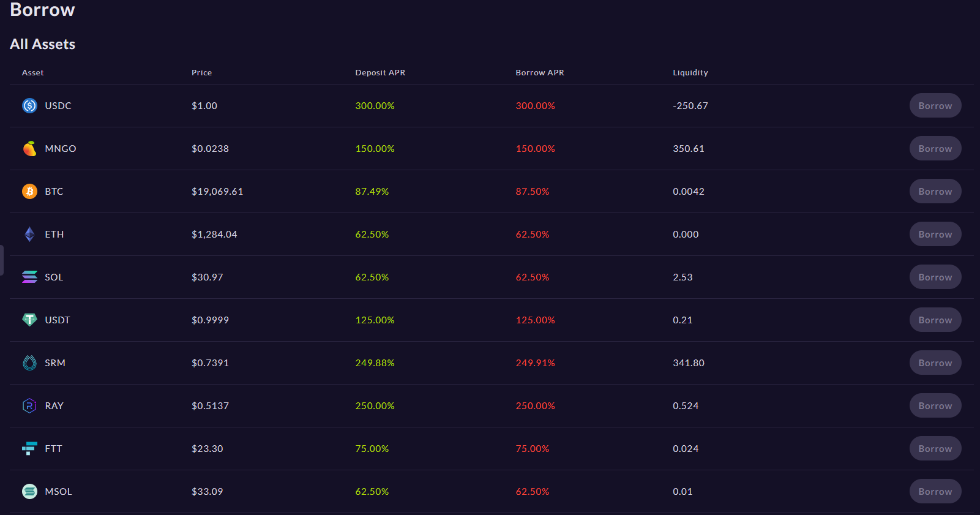Click the Price column header
This screenshot has height=515, width=980.
201,73
